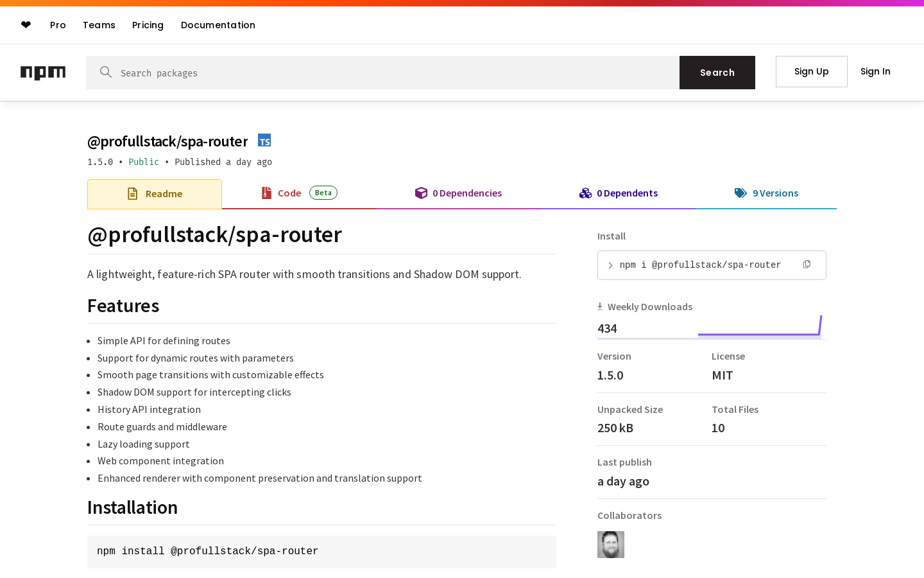
Task: Click the Version 1.5.0 value in sidebar
Action: pos(610,375)
